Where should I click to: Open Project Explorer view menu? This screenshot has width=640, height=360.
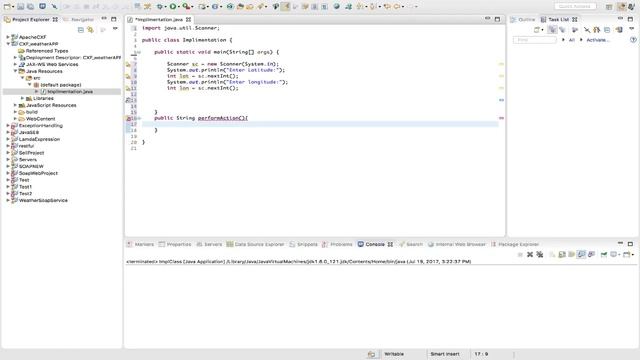click(x=115, y=29)
